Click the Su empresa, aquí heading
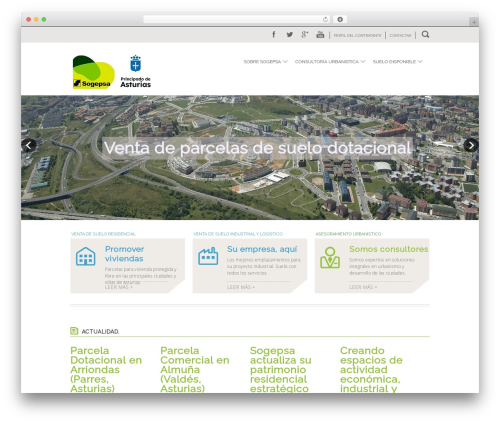Screen dimensions: 500x423 pos(262,249)
